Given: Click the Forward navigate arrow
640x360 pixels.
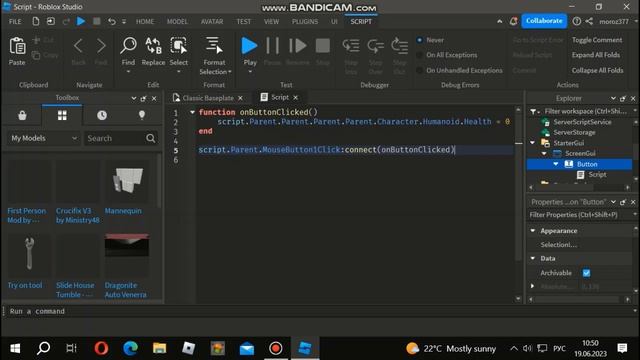Looking at the screenshot, I should [x=101, y=46].
